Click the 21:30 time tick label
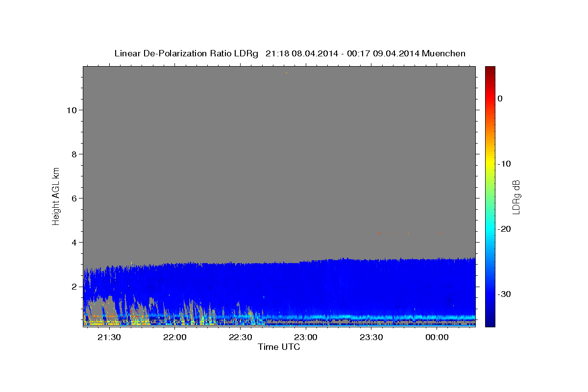 [x=109, y=337]
